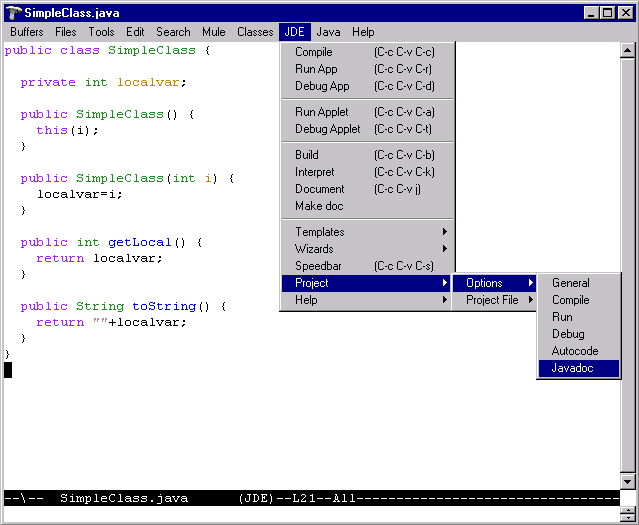Choose Run Applet from JDE menu
Screen dimensions: 639x525
click(x=367, y=112)
